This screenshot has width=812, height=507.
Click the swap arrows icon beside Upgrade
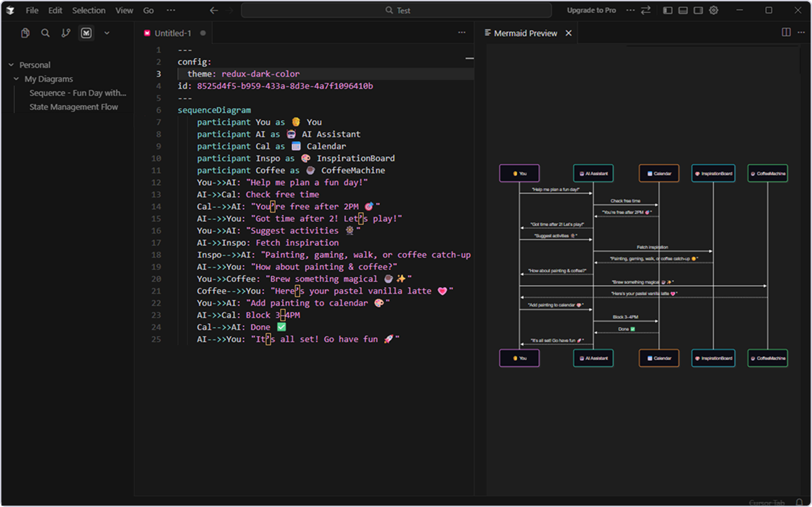coord(645,10)
